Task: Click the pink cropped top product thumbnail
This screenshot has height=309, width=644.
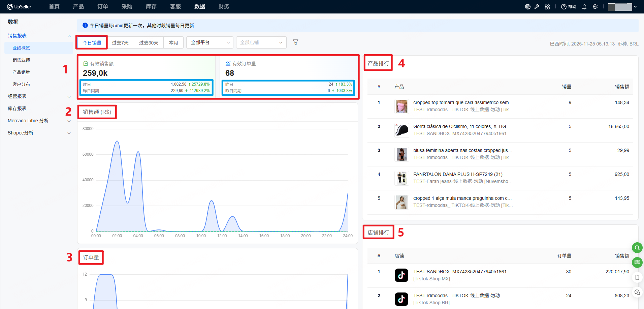Action: [401, 106]
